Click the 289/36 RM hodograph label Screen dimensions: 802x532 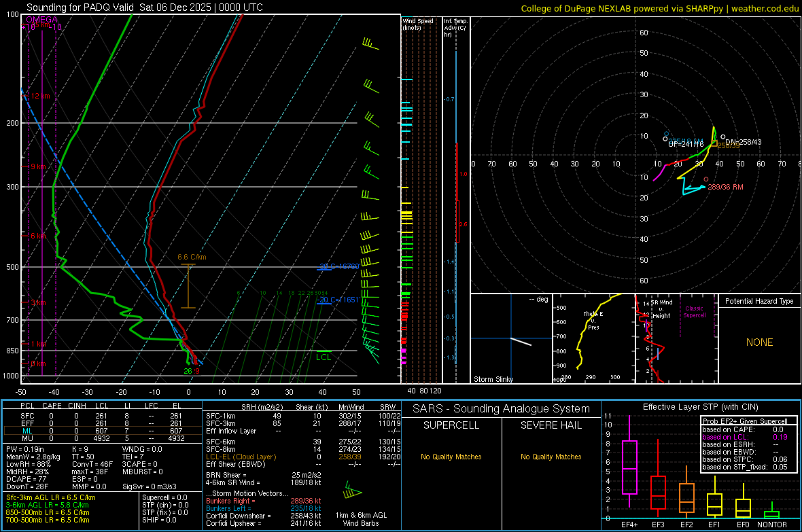725,187
